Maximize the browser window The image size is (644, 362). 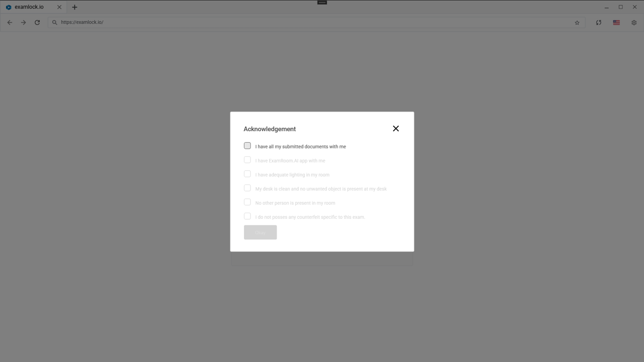pos(621,7)
